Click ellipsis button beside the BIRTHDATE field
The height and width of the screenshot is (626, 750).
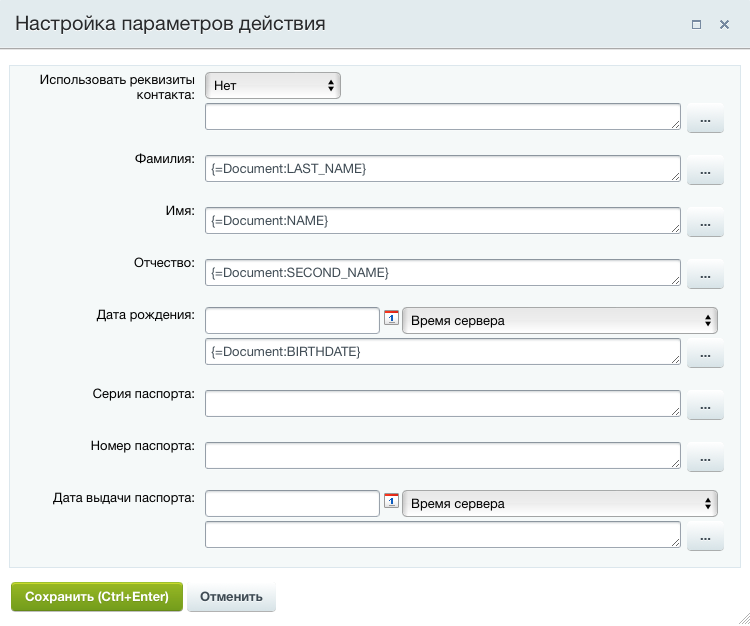(705, 354)
